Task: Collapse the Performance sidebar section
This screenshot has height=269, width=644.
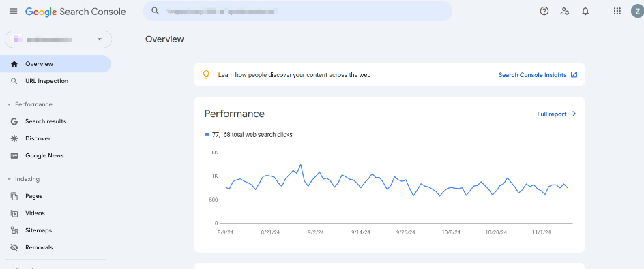Action: click(x=9, y=105)
